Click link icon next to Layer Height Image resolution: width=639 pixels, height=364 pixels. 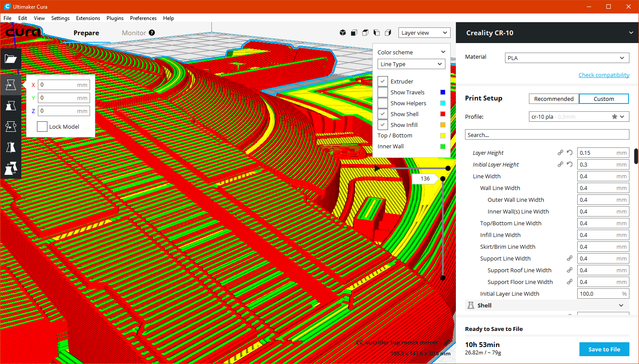click(x=560, y=153)
